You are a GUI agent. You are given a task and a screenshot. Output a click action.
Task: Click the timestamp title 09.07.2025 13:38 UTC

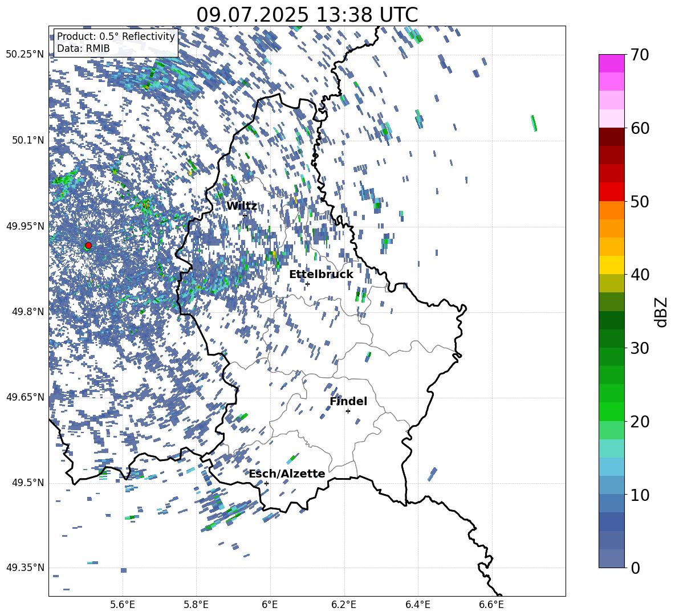307,15
